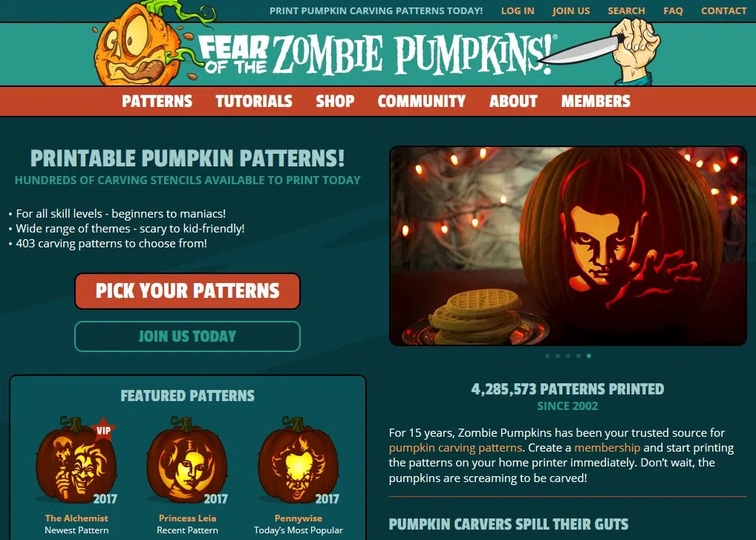Open the Patterns menu
The image size is (756, 540).
pos(157,101)
